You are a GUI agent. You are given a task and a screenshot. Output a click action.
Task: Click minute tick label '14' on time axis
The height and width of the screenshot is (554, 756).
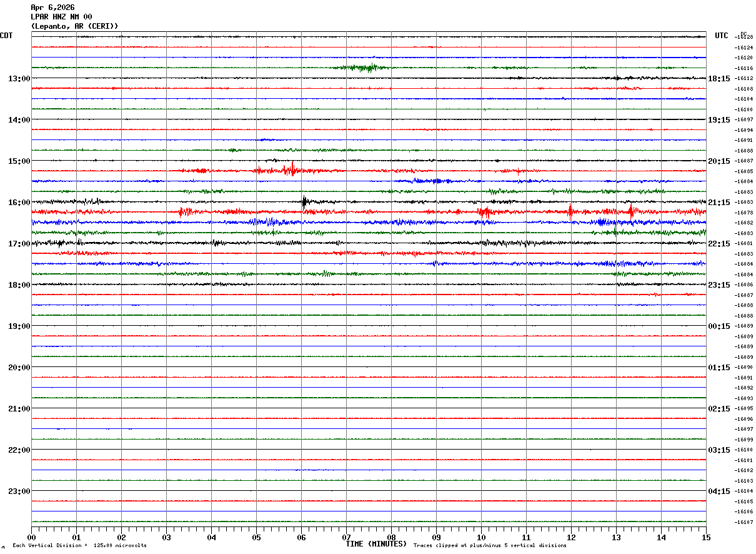pos(661,538)
